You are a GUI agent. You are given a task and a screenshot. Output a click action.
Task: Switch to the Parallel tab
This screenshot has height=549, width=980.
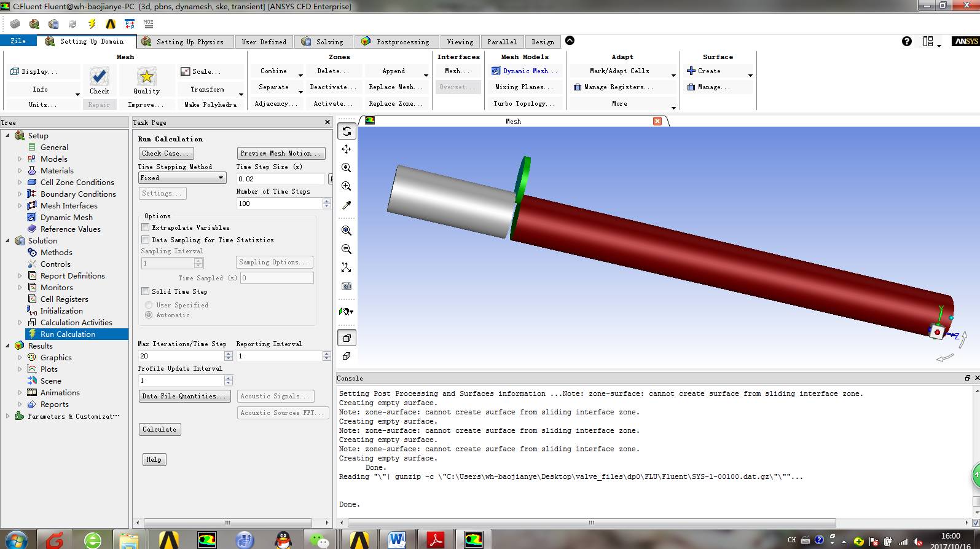pyautogui.click(x=502, y=42)
